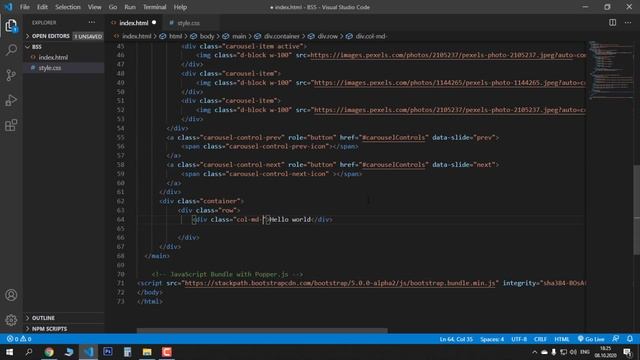Click the unsaved dot on index.html tab
This screenshot has width=640, height=360.
click(154, 22)
